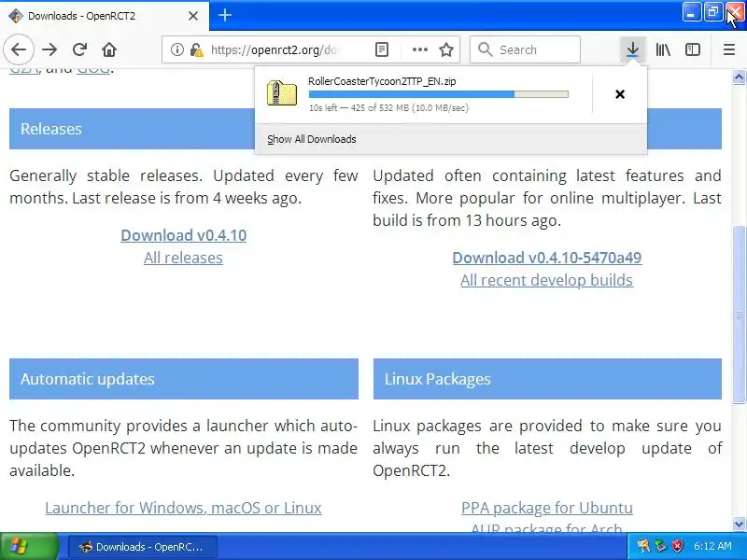Open a new tab with plus
The image size is (747, 560).
tap(225, 15)
